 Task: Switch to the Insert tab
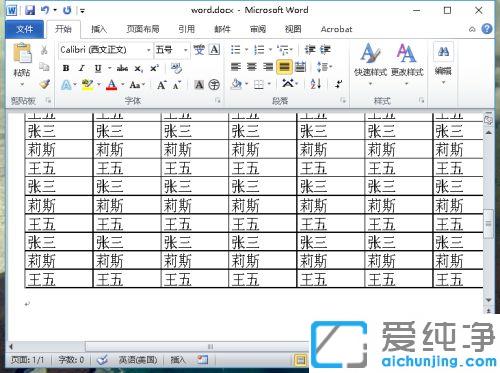(99, 29)
